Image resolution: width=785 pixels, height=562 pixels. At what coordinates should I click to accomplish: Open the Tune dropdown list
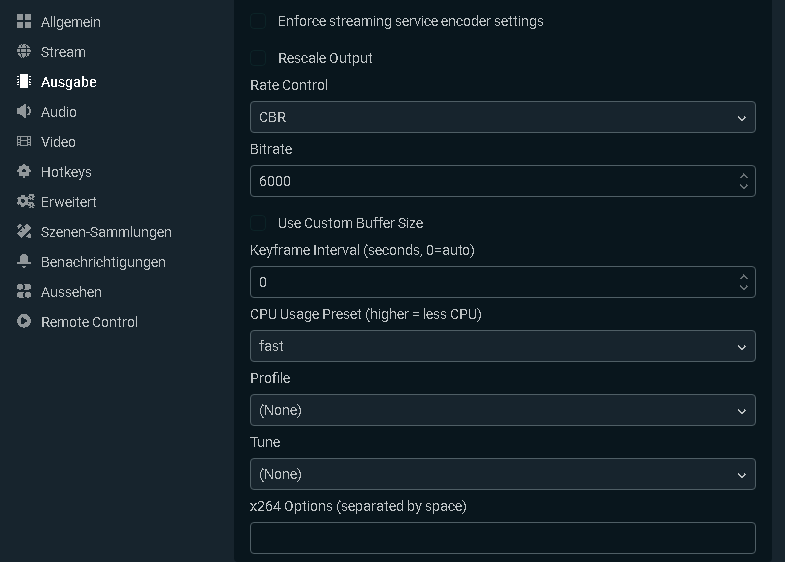coord(502,474)
